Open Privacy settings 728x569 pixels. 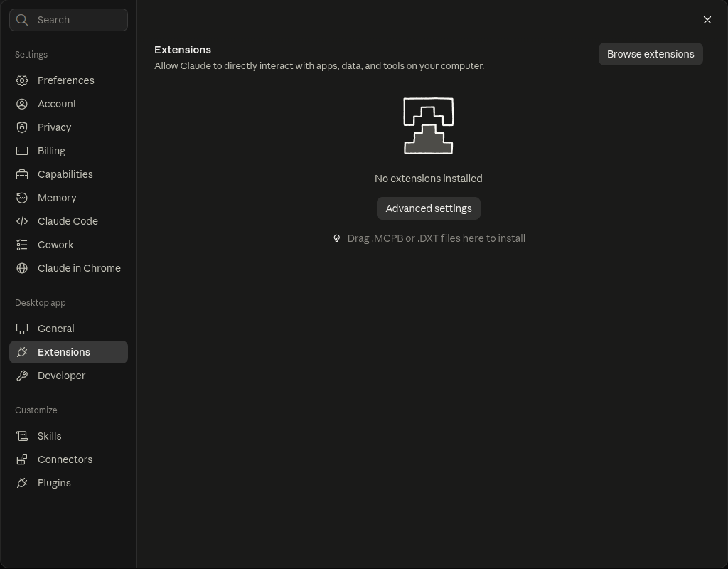point(69,127)
